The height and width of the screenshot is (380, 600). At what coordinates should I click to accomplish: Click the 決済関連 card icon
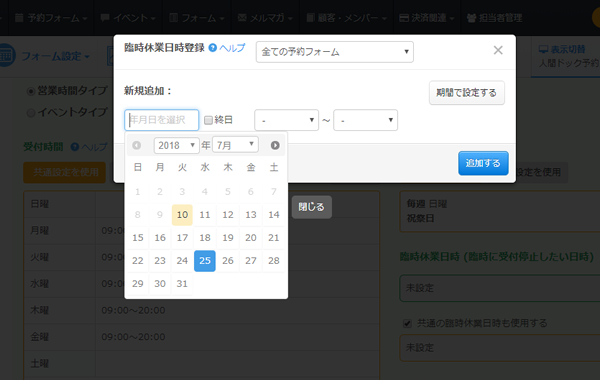(x=404, y=18)
